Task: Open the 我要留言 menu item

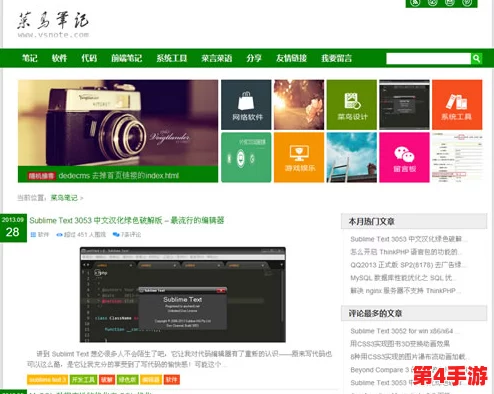Action: pos(336,58)
